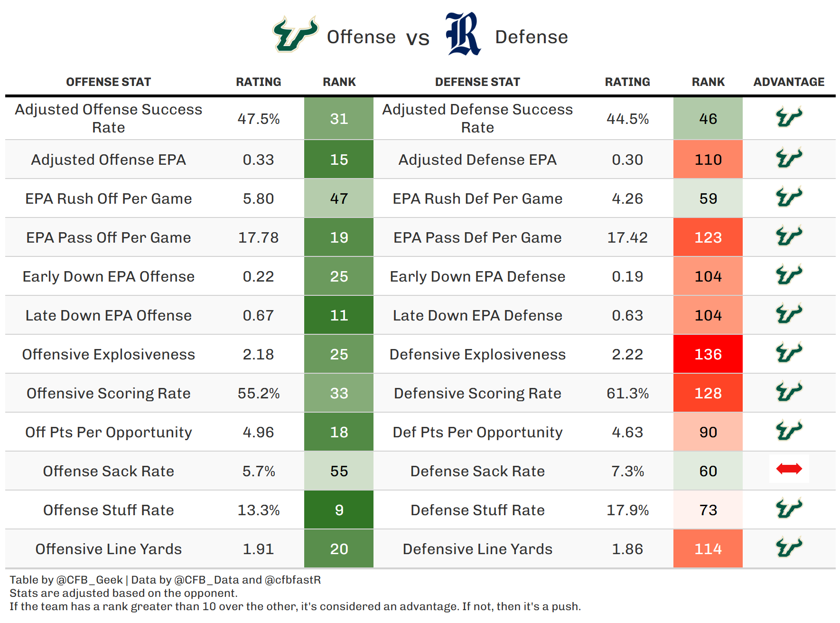
Task: Click advantage logo in Adjusted Offense EPA row
Action: click(789, 158)
